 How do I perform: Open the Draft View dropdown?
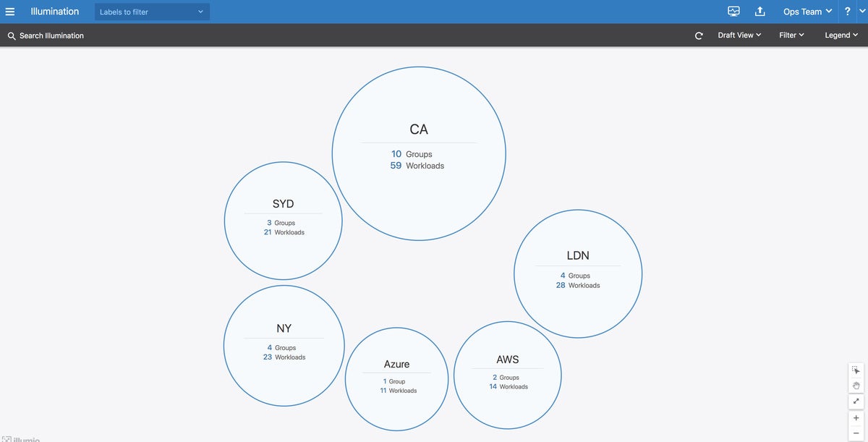(x=739, y=35)
